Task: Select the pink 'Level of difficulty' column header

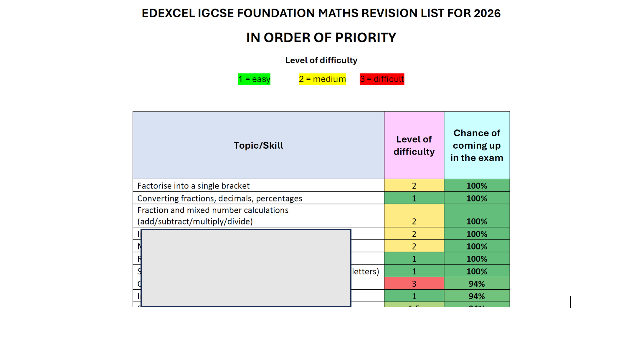Action: (x=414, y=145)
